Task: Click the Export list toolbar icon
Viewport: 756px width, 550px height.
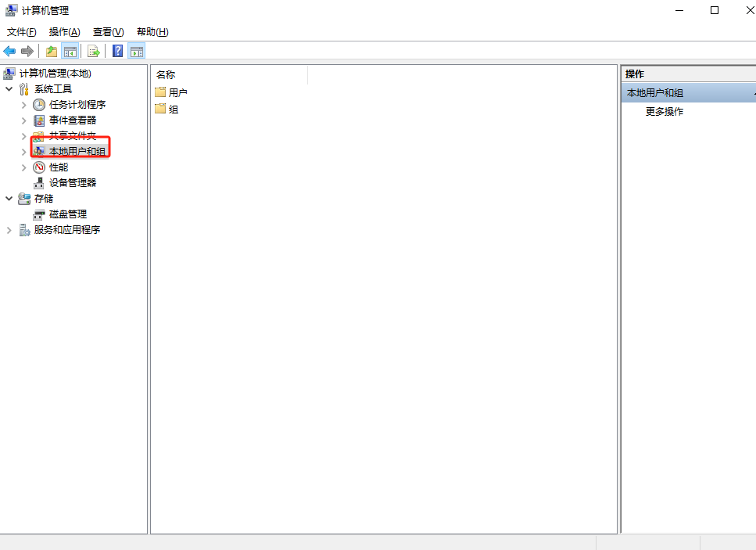Action: point(94,51)
